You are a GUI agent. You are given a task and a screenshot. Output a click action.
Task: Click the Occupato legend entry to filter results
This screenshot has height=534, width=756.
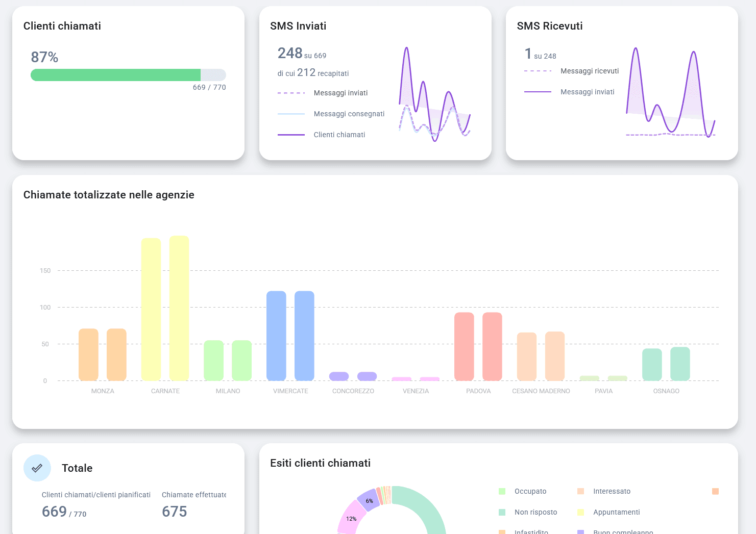click(x=530, y=491)
